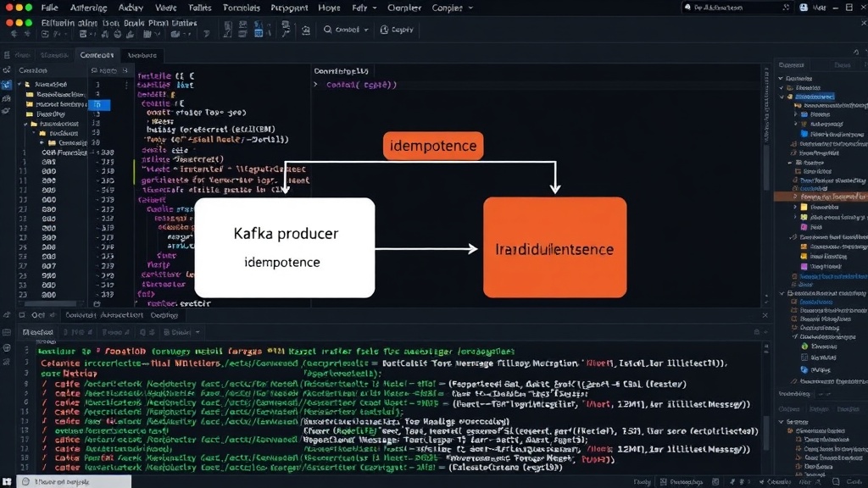
Task: Expand the yellow folder row below orange row
Action: 795,207
